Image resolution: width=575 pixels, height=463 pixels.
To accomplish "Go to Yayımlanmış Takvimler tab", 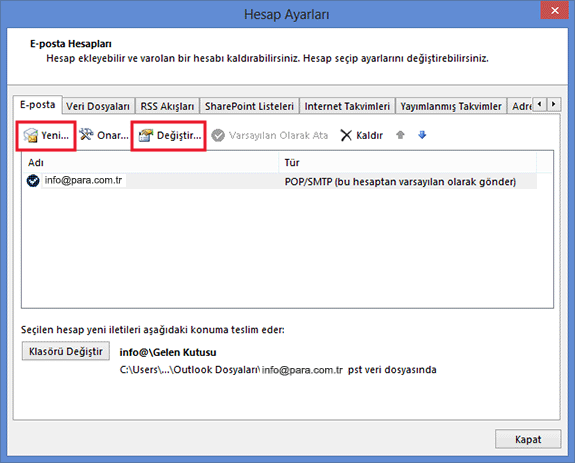I will (x=451, y=106).
